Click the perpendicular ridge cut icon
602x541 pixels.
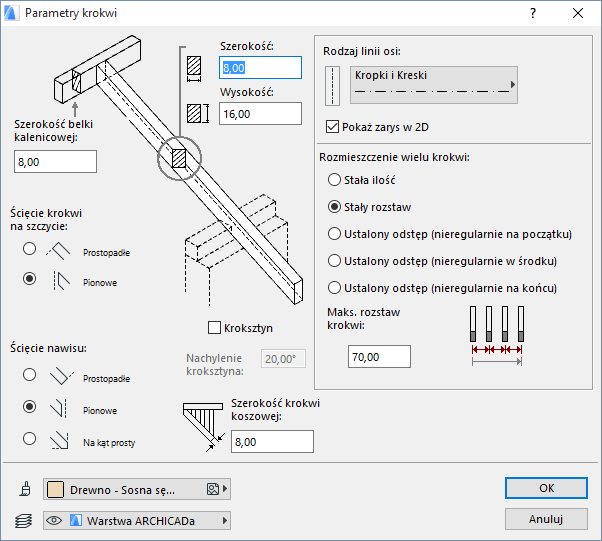click(59, 251)
